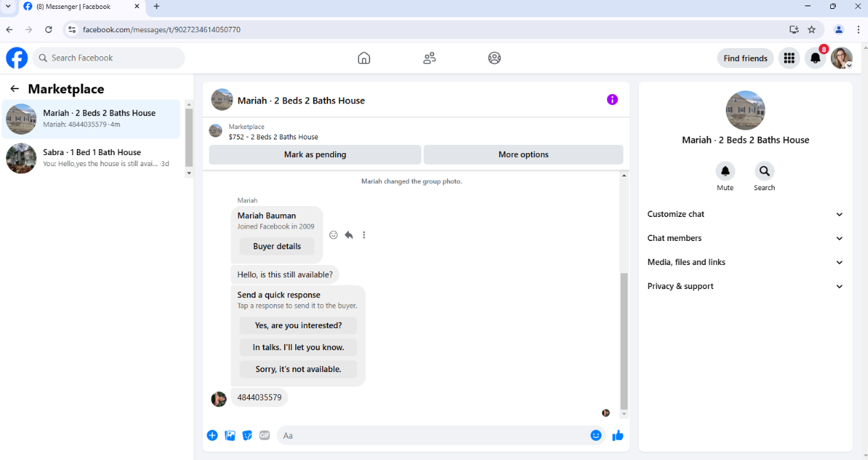Choose a GIF icon

click(x=264, y=435)
